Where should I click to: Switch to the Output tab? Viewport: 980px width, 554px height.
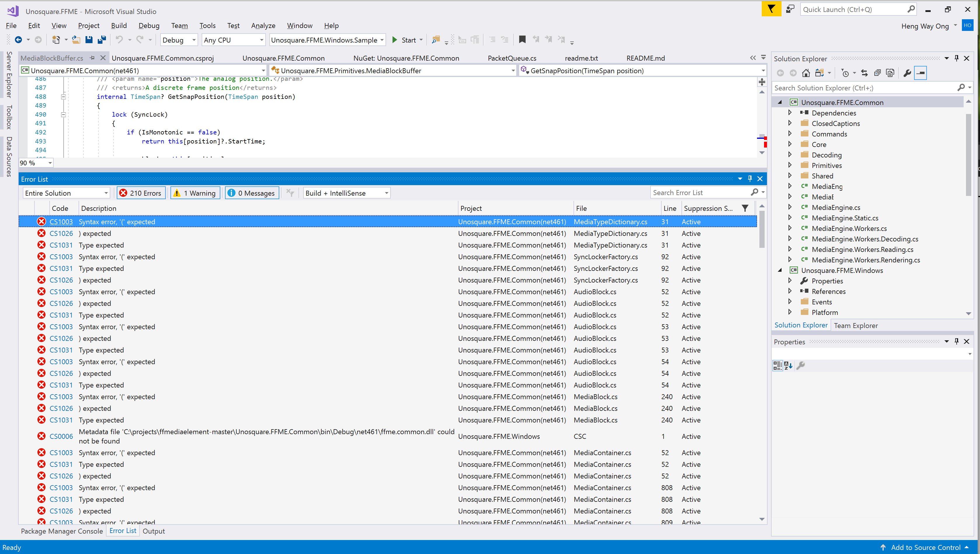[154, 531]
